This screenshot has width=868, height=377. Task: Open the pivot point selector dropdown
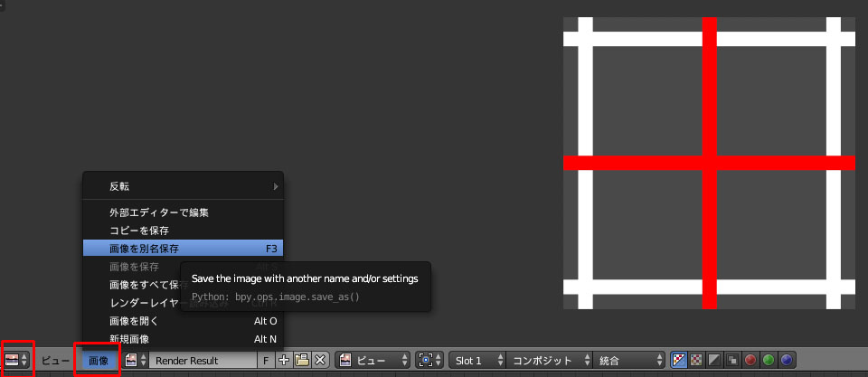tap(430, 361)
